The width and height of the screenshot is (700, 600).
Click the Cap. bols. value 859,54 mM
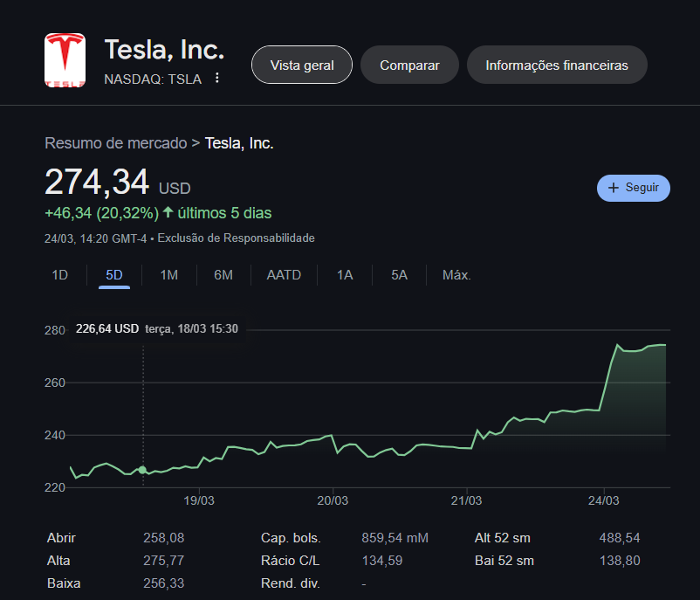coord(395,538)
